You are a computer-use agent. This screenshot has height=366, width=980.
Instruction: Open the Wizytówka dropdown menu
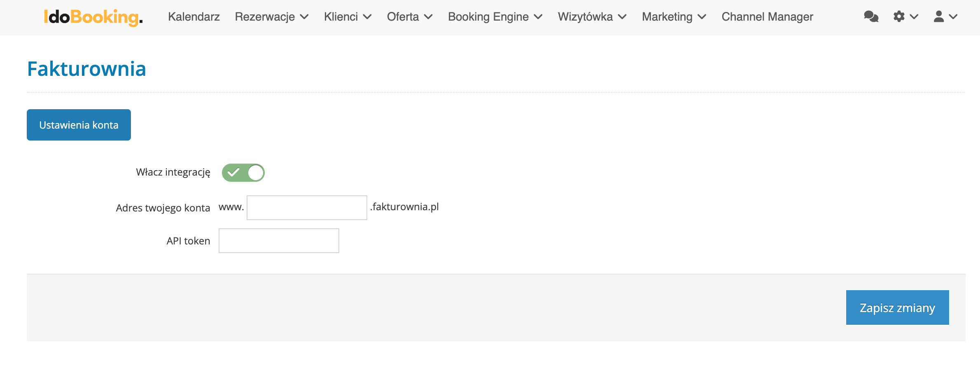coord(592,17)
